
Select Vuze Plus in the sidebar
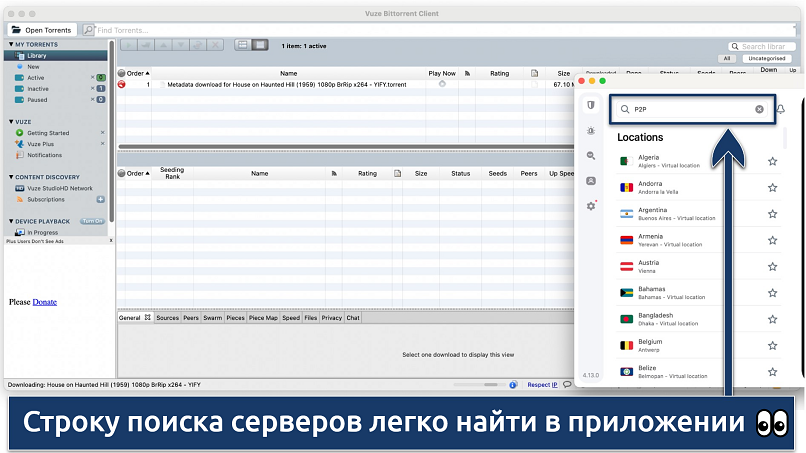(43, 144)
